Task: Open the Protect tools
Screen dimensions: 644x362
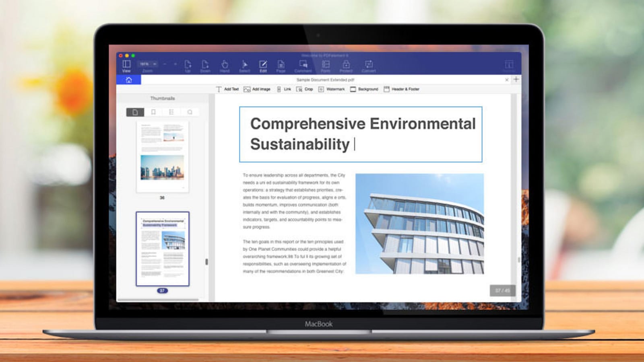Action: pyautogui.click(x=346, y=65)
